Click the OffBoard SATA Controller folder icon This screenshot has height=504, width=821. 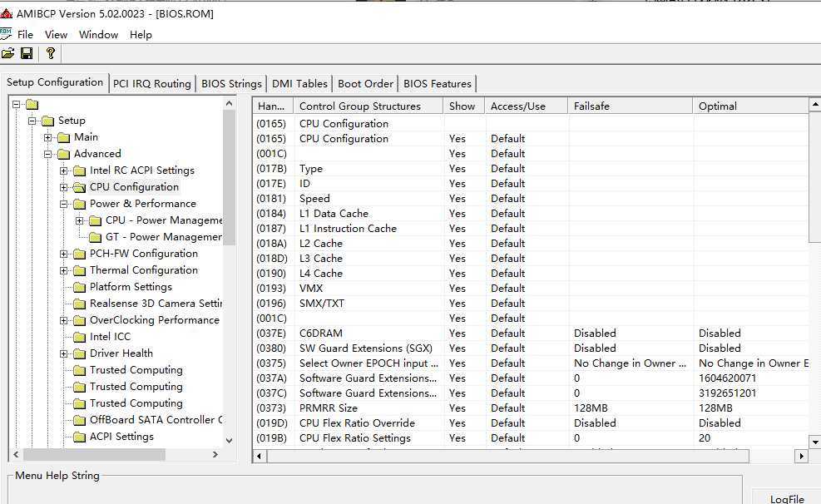(x=80, y=420)
